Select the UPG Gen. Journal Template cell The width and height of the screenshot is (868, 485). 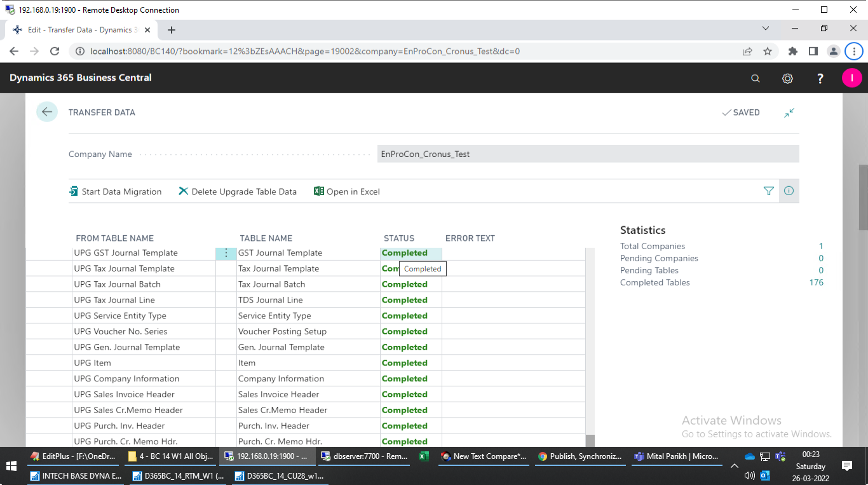click(144, 347)
